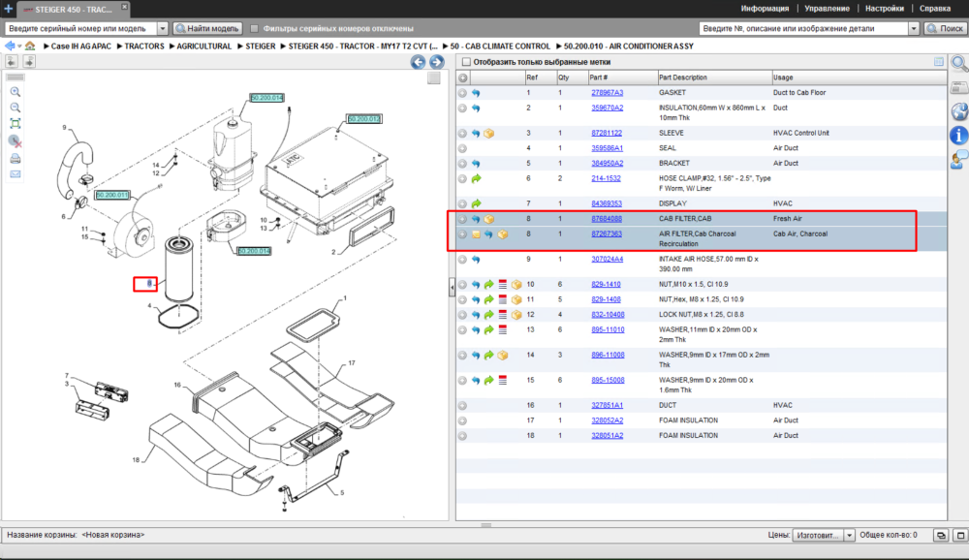Zoom out of the parts diagram

pos(16,108)
